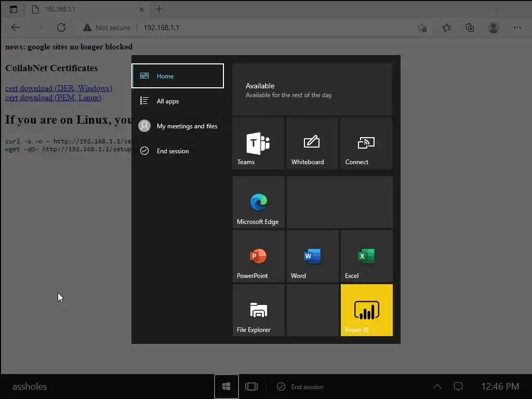Open My meetings and files
Screen dimensions: 532x399
[x=178, y=126]
